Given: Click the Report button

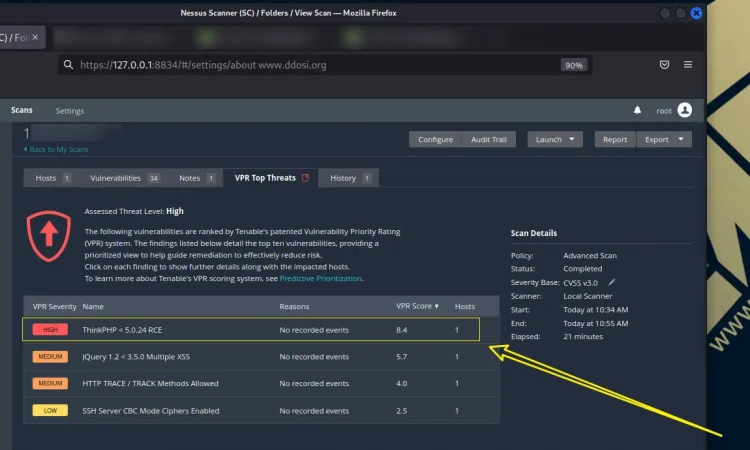Looking at the screenshot, I should [x=615, y=140].
